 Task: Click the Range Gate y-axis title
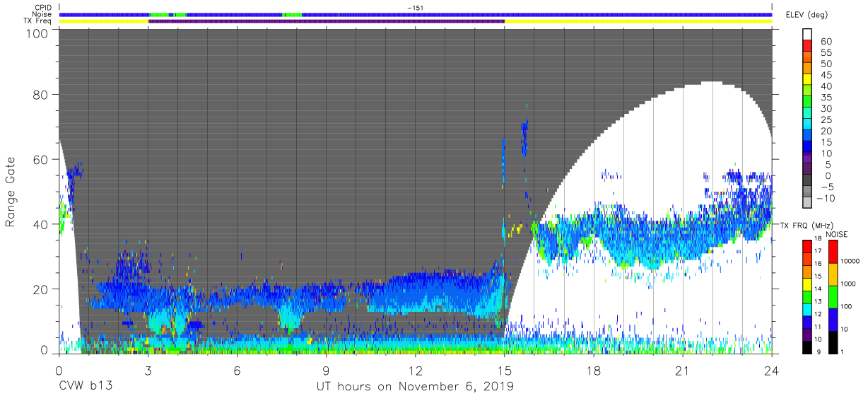click(11, 192)
